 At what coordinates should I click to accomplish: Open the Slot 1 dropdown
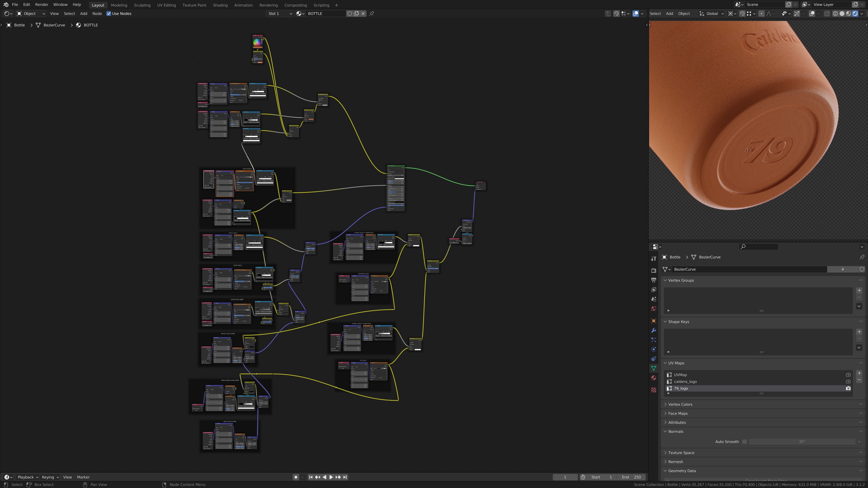coord(280,14)
